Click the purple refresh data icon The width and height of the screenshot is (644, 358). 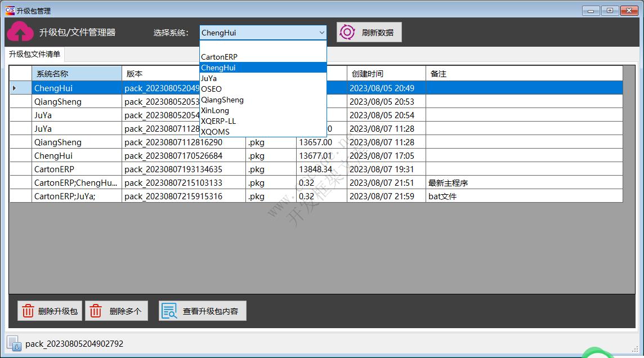click(x=347, y=33)
